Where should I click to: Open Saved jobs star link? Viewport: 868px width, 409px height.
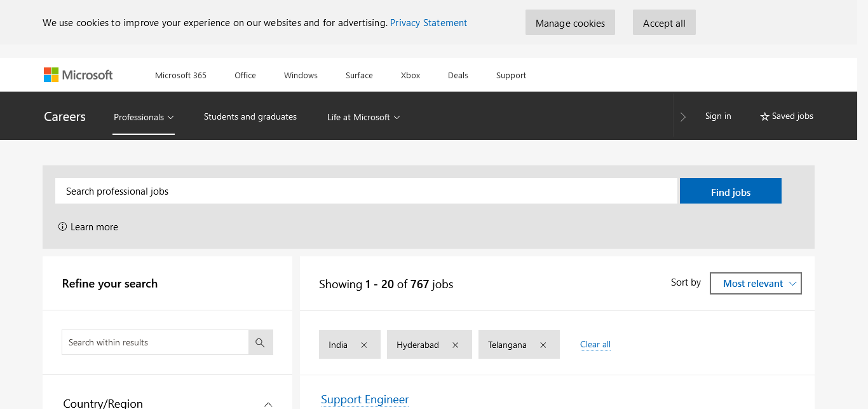click(787, 116)
